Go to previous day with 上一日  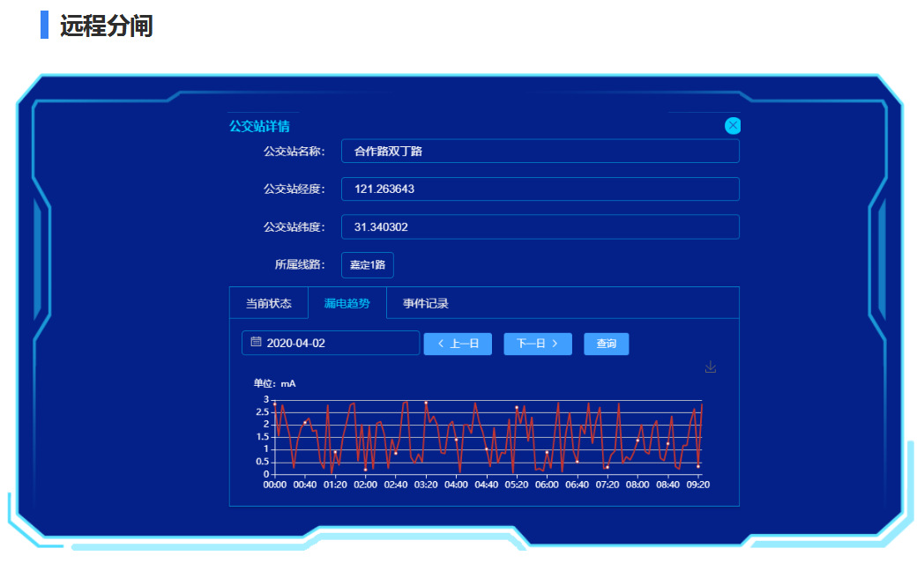[x=458, y=344]
